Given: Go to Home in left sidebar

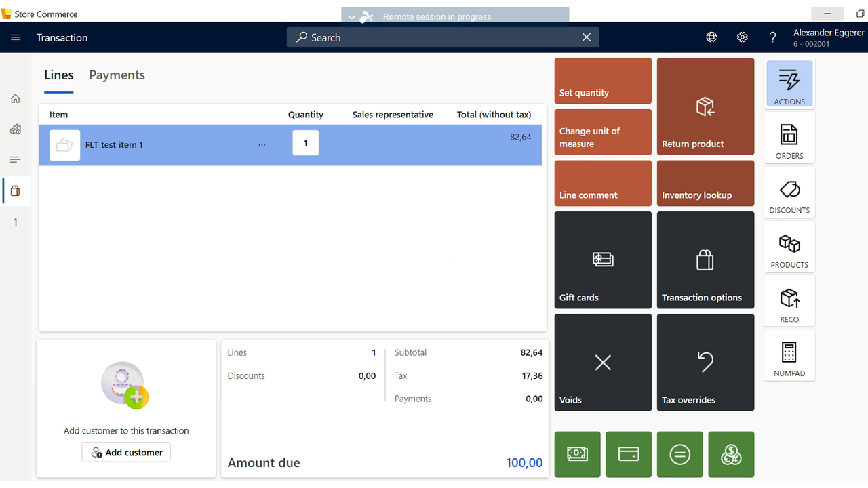Looking at the screenshot, I should click(16, 99).
